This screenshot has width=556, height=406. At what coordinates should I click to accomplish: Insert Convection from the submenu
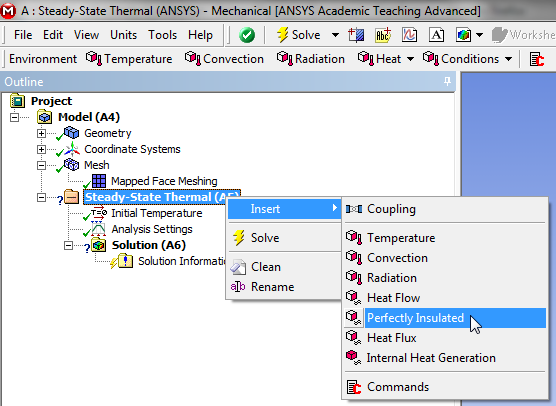pyautogui.click(x=445, y=258)
